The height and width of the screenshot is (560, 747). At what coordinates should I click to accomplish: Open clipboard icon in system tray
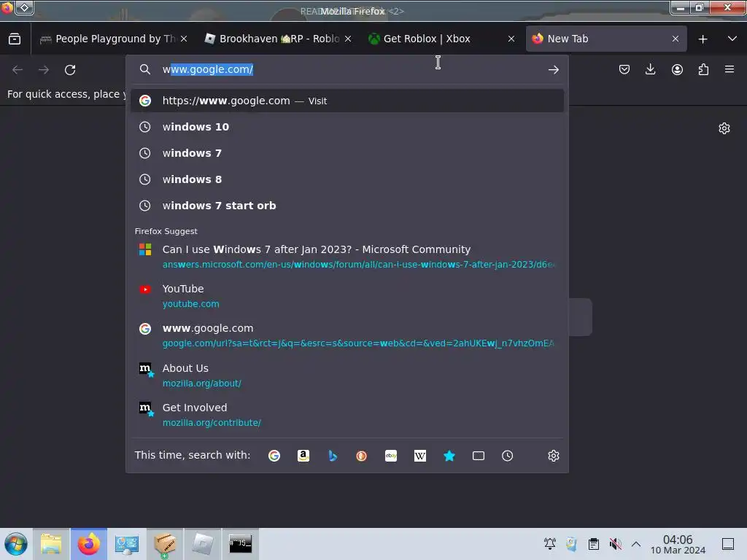click(x=593, y=544)
